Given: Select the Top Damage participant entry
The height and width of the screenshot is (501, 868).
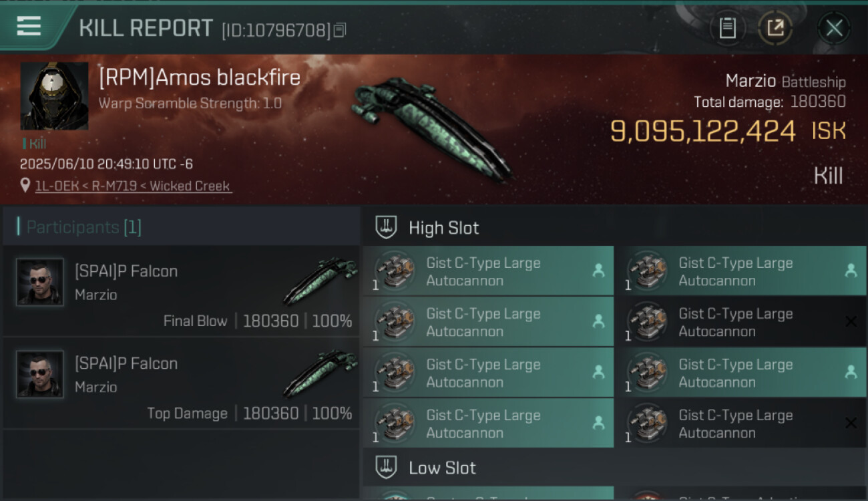Looking at the screenshot, I should (x=181, y=383).
